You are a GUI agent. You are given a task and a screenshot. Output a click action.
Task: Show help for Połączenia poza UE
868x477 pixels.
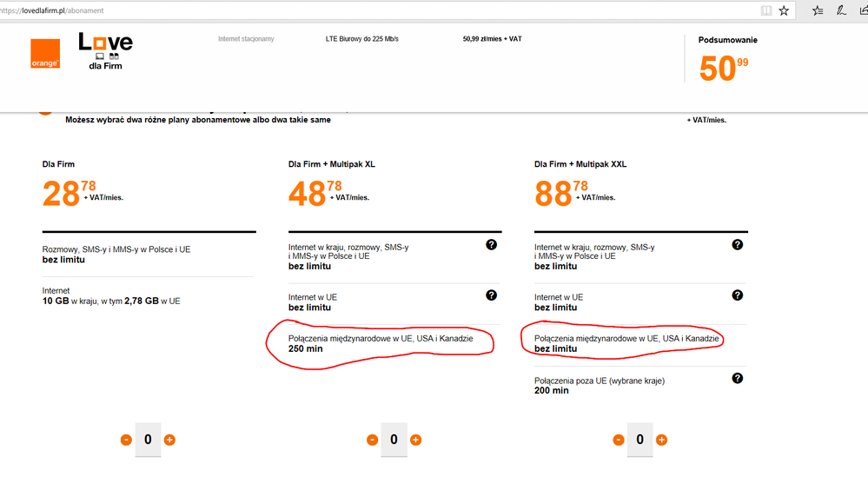point(738,378)
